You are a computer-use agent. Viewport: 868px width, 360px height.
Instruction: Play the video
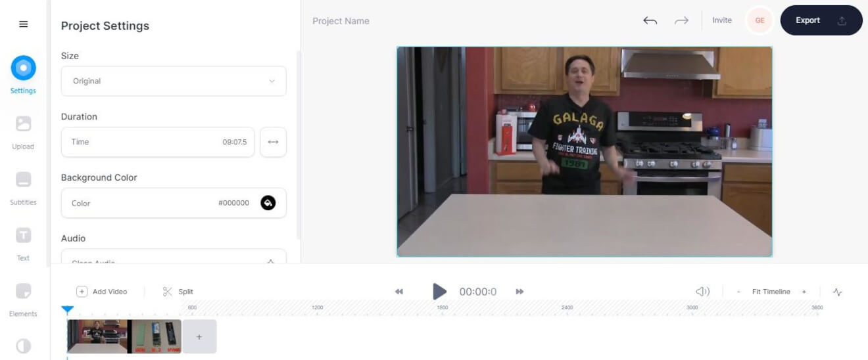tap(439, 292)
